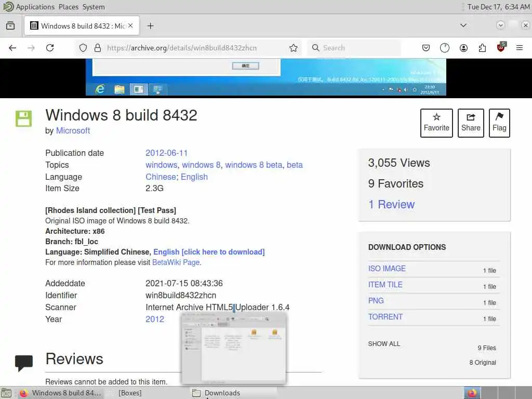Follow English click here to download link
The width and height of the screenshot is (532, 399).
pos(209,252)
